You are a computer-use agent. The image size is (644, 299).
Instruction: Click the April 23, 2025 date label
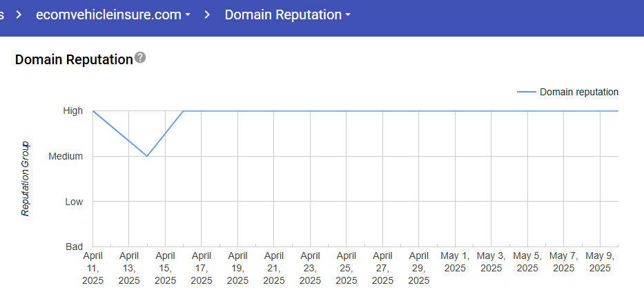[x=310, y=269]
